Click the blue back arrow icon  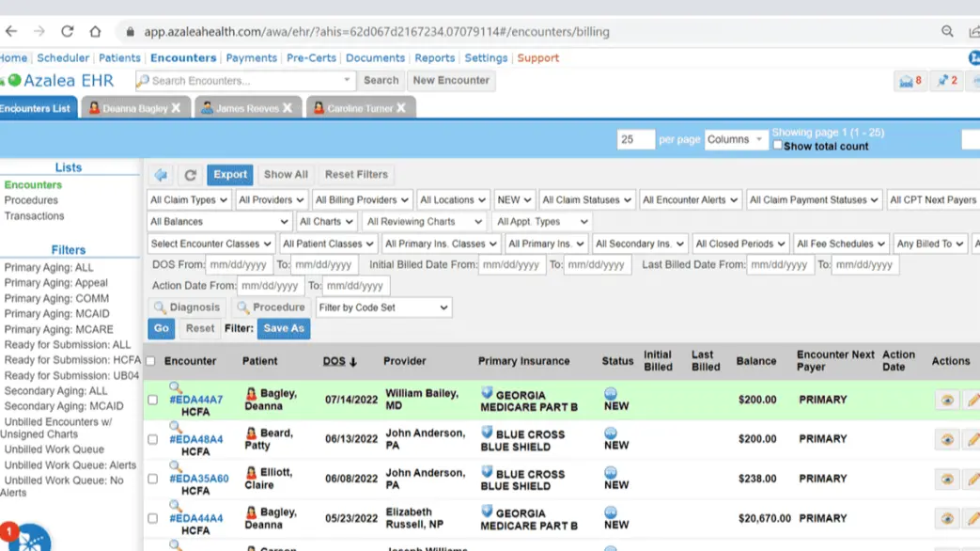(161, 175)
